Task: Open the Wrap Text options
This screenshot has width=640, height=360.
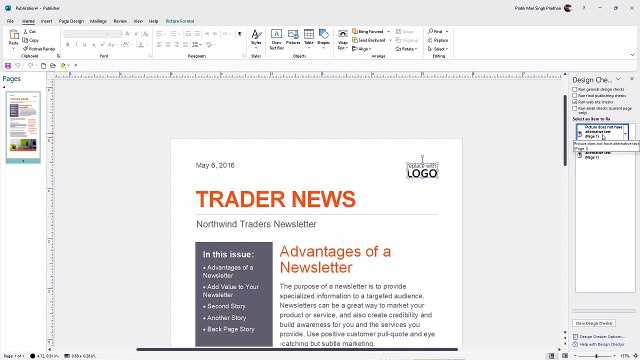Action: [343, 40]
